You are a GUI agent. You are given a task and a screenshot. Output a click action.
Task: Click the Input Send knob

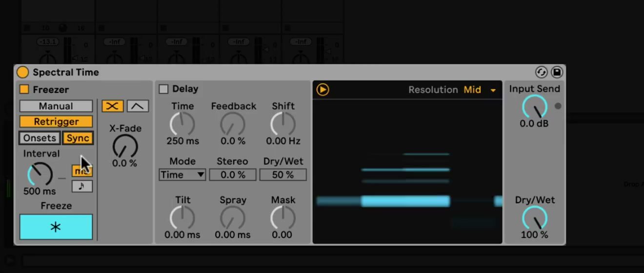(535, 107)
